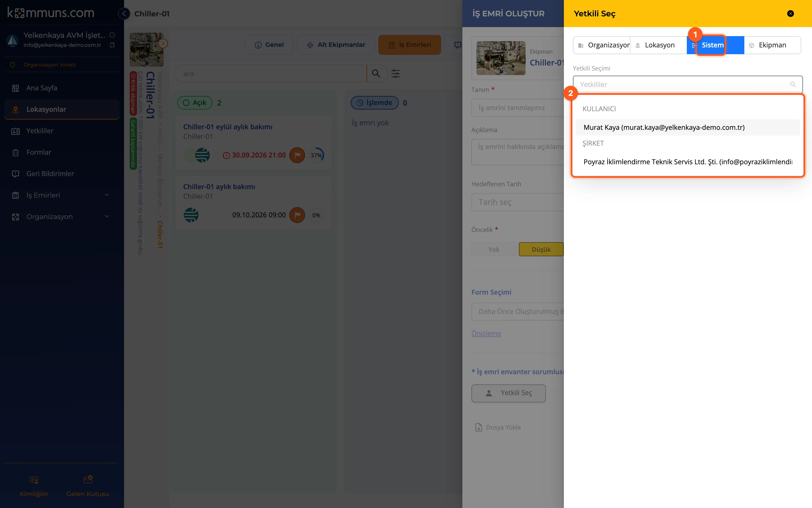Viewport: 812px width, 508px height.
Task: Select the Sistem tab
Action: [715, 45]
